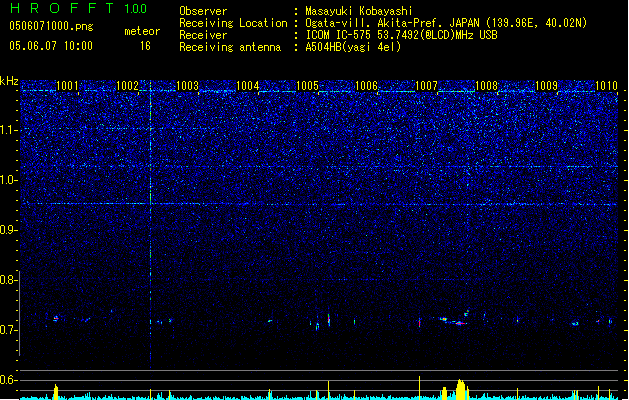Click the kHz axis unit label
This screenshot has width=629, height=400.
coord(9,81)
